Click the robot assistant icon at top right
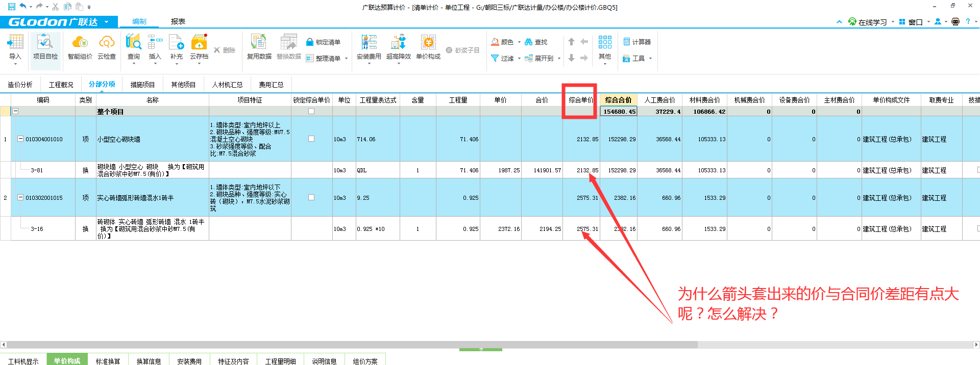 click(x=955, y=21)
